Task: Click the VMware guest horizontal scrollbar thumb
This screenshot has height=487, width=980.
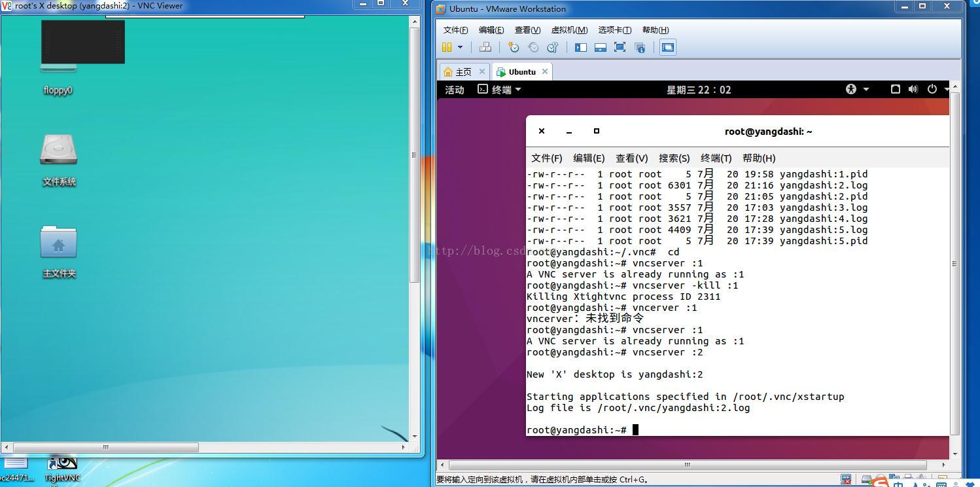Action: coord(687,465)
